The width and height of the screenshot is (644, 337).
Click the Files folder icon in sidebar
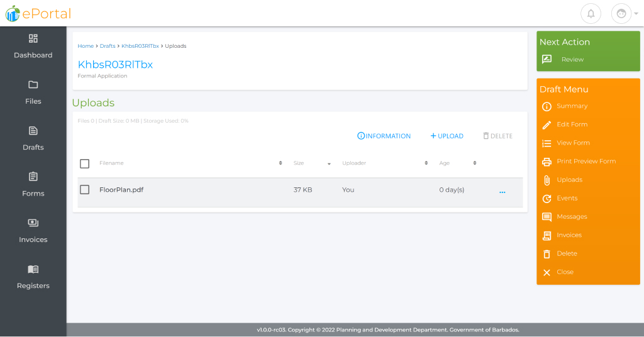coord(33,84)
